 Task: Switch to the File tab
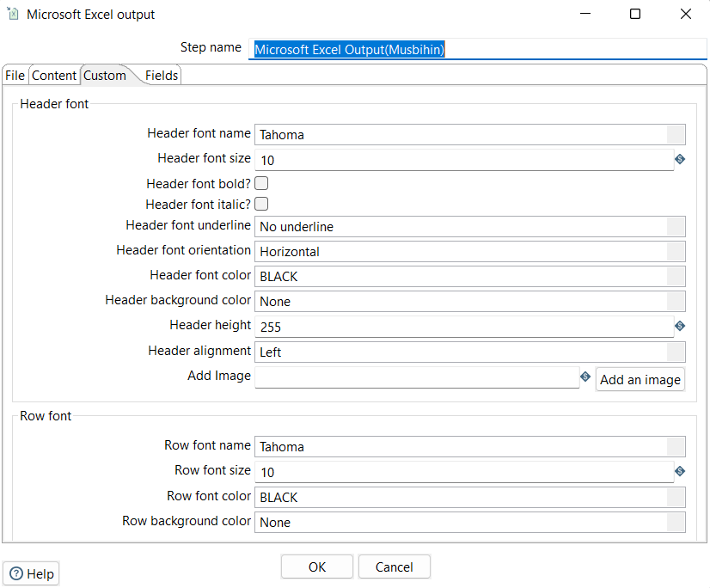click(x=15, y=75)
